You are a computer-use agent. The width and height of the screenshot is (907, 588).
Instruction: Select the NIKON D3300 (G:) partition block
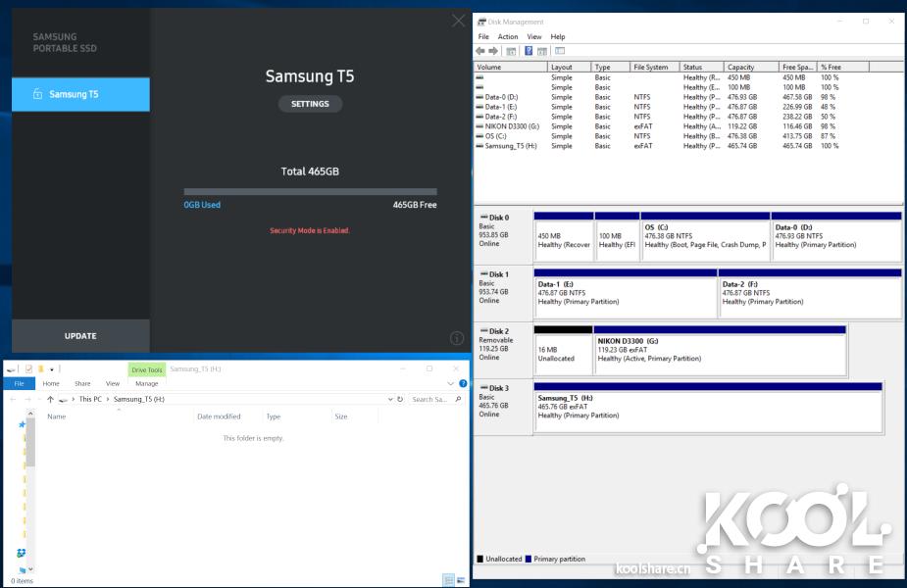720,351
